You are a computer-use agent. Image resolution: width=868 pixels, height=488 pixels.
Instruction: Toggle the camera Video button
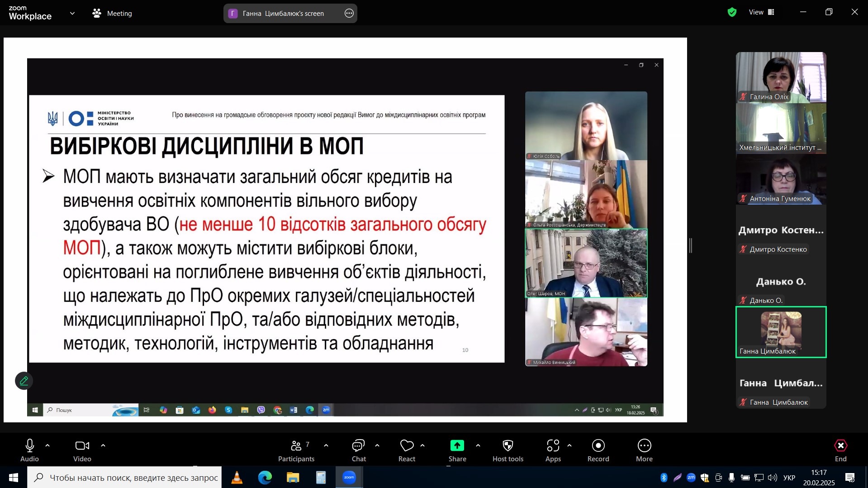point(82,446)
